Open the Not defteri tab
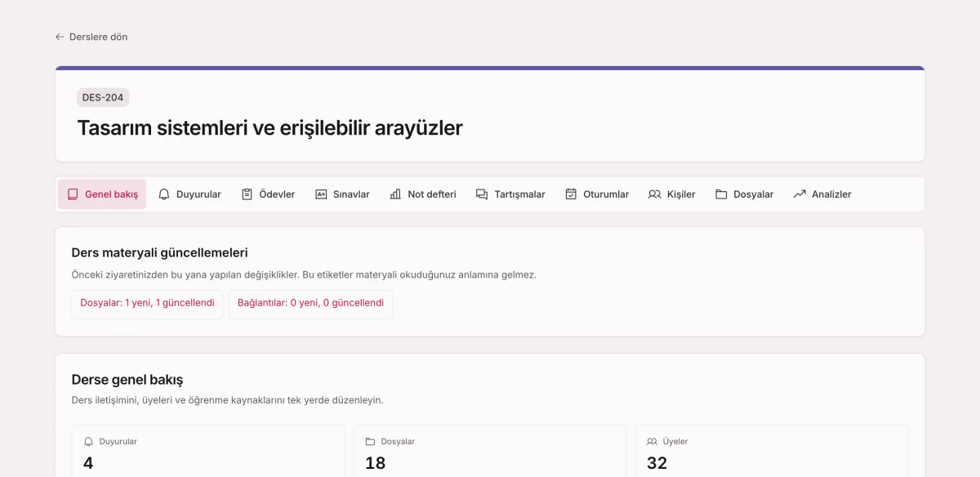This screenshot has width=980, height=477. pos(423,194)
